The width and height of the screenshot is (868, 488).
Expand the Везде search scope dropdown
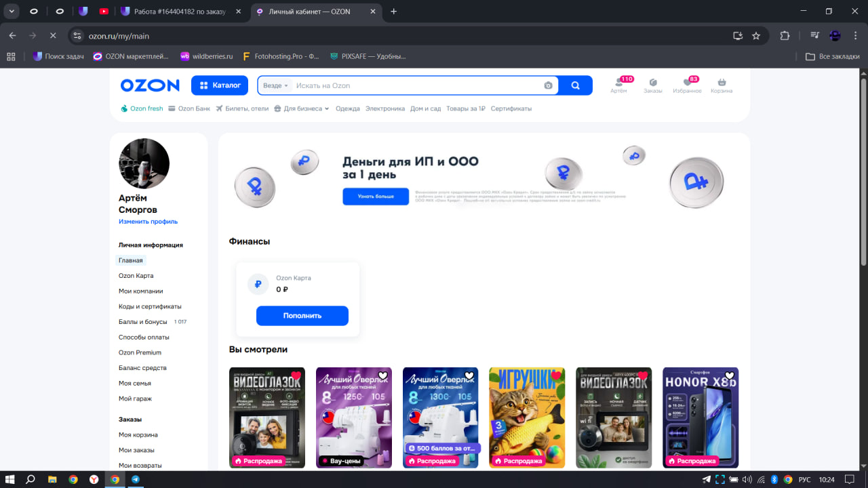pyautogui.click(x=275, y=85)
